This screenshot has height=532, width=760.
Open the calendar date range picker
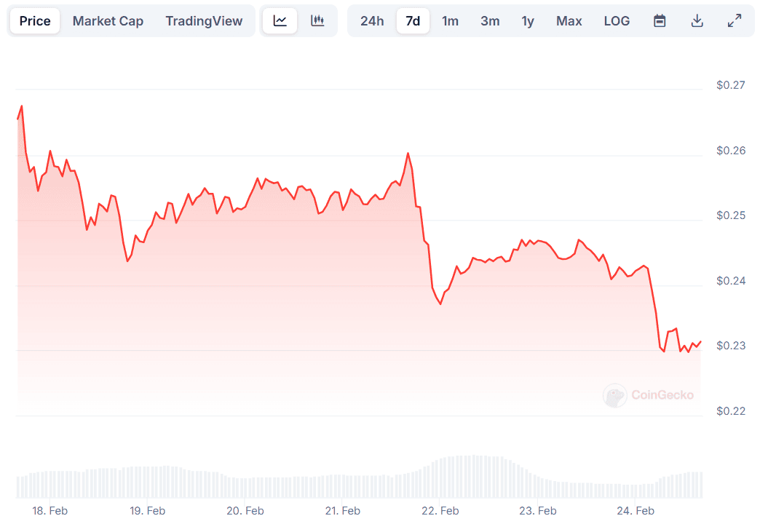click(x=660, y=21)
